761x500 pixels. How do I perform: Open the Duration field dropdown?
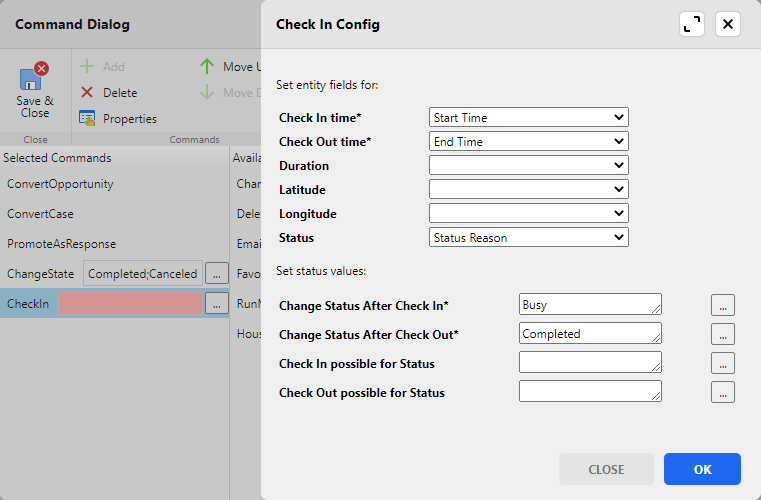click(528, 166)
